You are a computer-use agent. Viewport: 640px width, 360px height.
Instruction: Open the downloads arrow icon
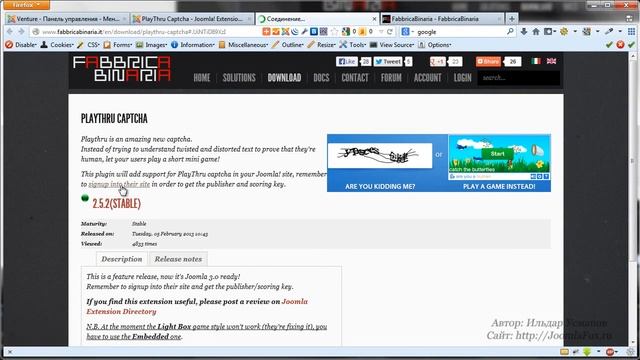(524, 32)
